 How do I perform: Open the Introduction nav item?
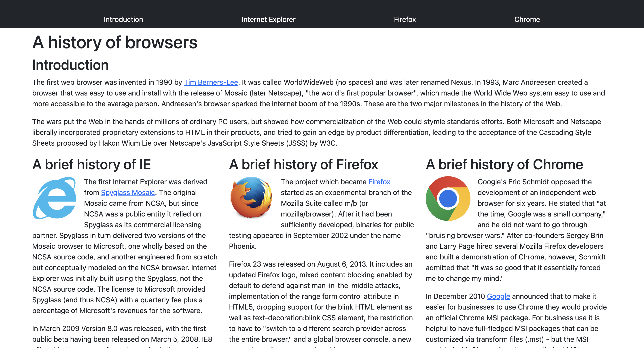tap(123, 19)
